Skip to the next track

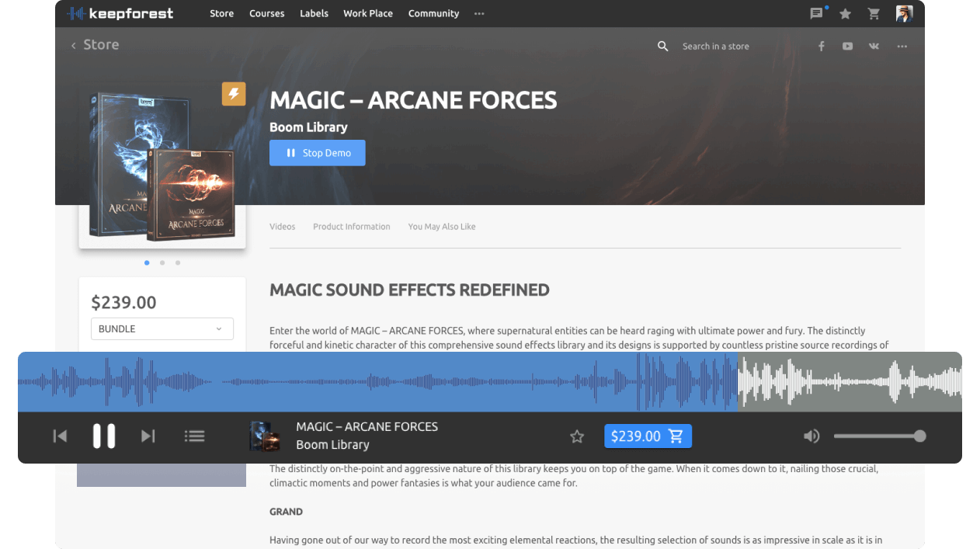click(148, 436)
